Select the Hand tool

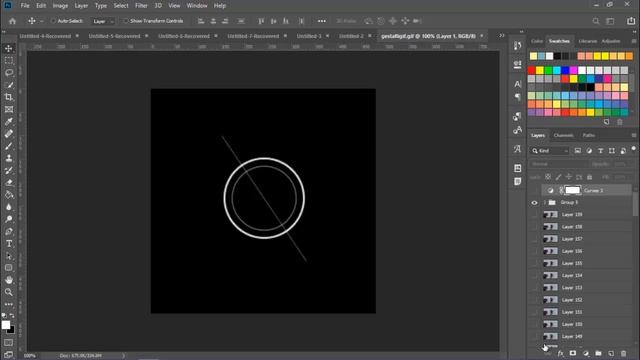coord(9,280)
